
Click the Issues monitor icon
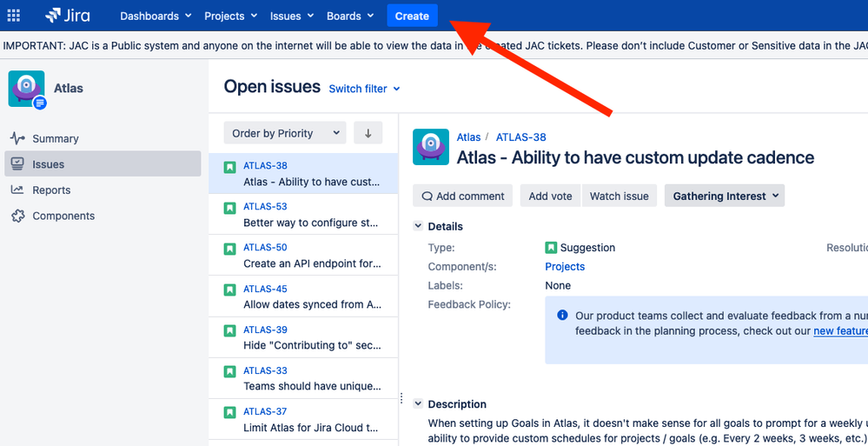coord(17,164)
